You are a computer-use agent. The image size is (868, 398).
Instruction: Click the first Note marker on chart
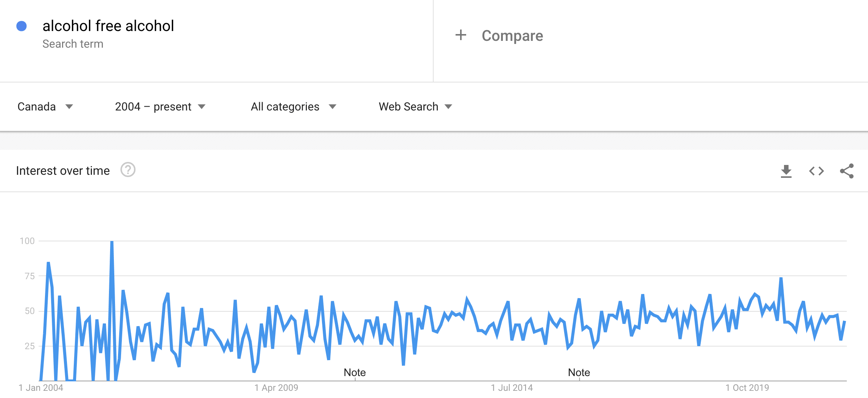tap(355, 372)
